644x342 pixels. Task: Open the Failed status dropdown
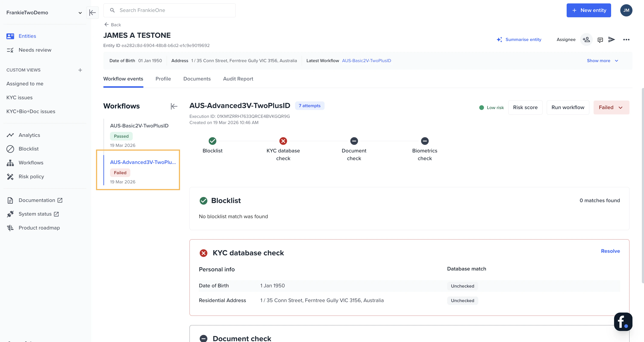point(611,107)
